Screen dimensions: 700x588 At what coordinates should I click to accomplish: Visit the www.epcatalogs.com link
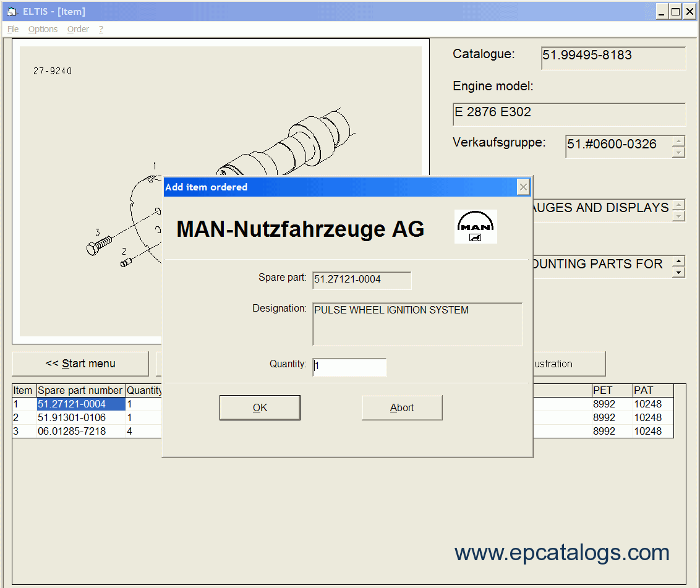tap(561, 552)
